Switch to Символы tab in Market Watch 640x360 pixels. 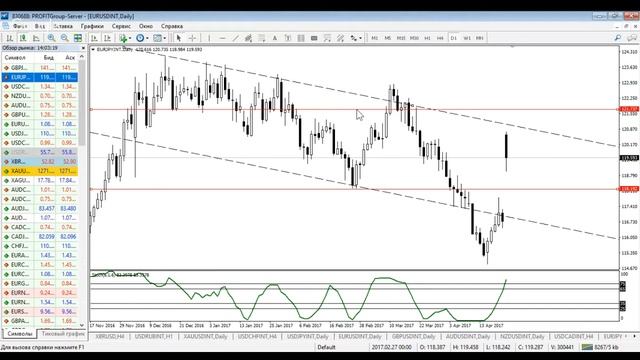(x=19, y=334)
